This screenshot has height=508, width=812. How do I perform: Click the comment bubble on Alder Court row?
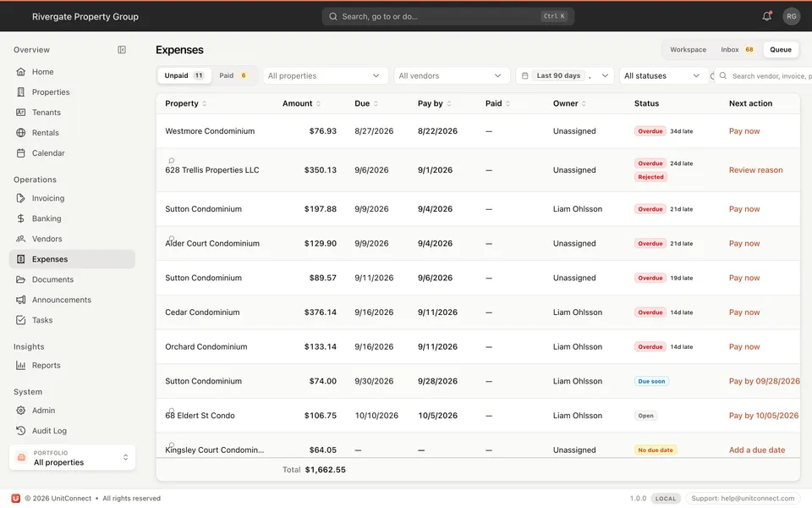[172, 239]
